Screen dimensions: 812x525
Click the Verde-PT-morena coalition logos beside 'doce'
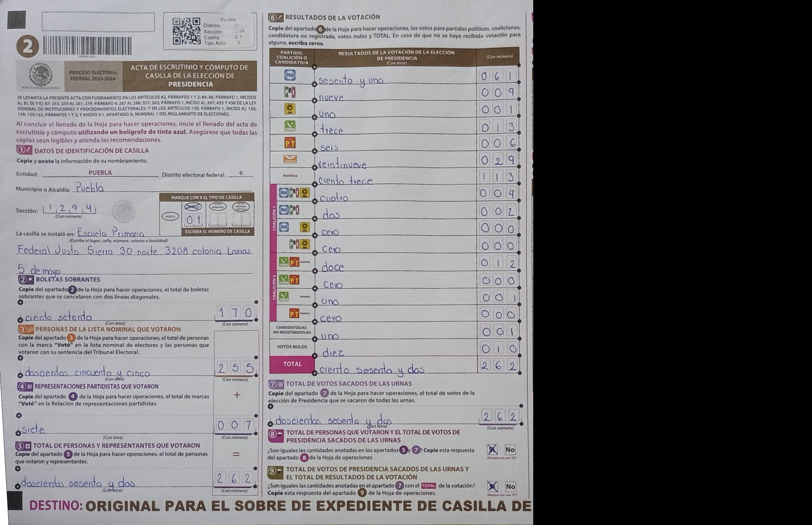click(x=295, y=262)
